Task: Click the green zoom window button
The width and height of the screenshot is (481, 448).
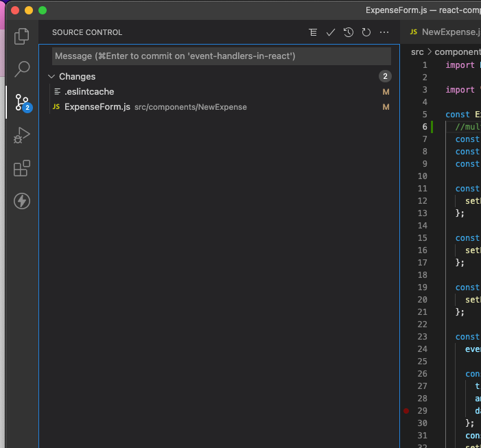Action: point(43,10)
